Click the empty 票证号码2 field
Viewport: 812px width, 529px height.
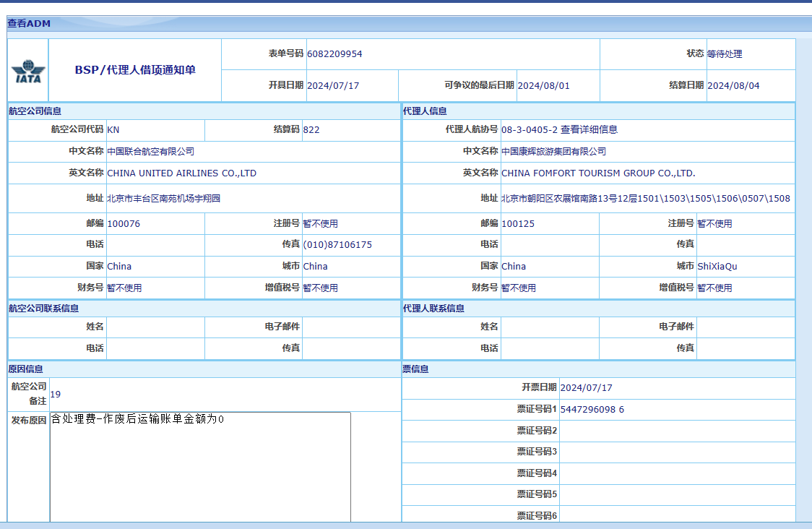[x=676, y=431]
